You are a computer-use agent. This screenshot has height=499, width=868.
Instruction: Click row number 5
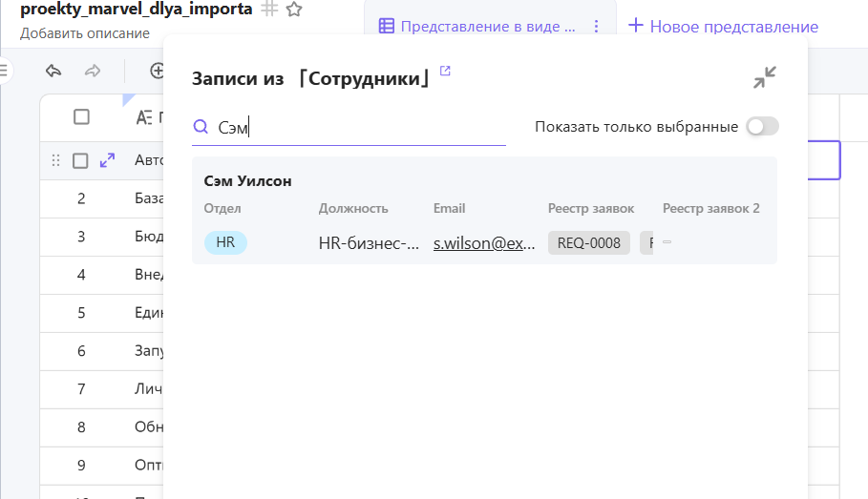[x=81, y=313]
